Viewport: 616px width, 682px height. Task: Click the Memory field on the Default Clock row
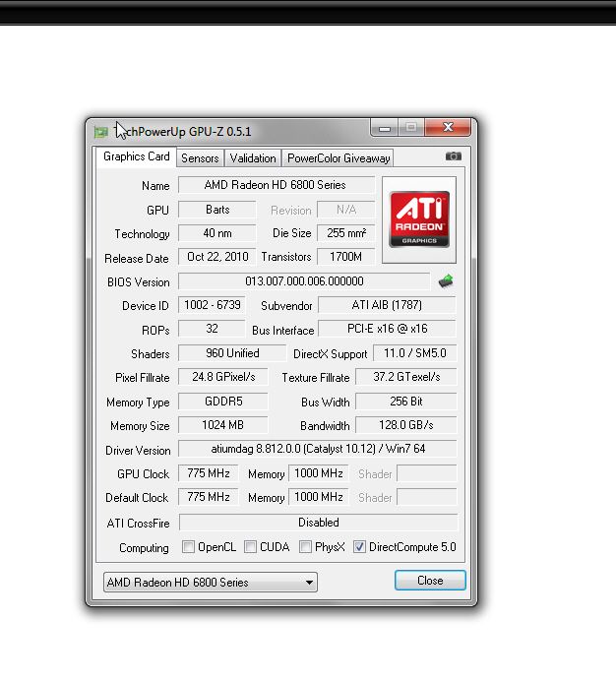pos(319,497)
